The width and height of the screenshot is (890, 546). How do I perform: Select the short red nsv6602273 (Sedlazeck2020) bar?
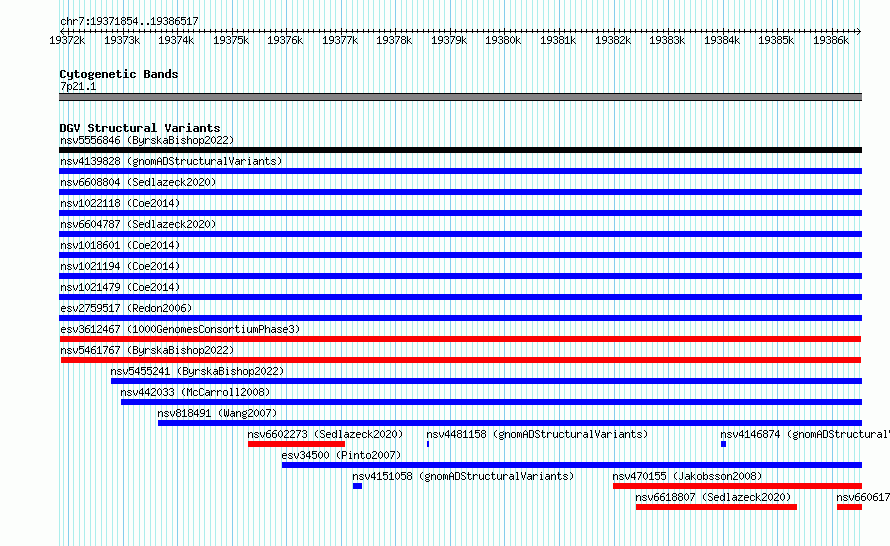(x=296, y=444)
